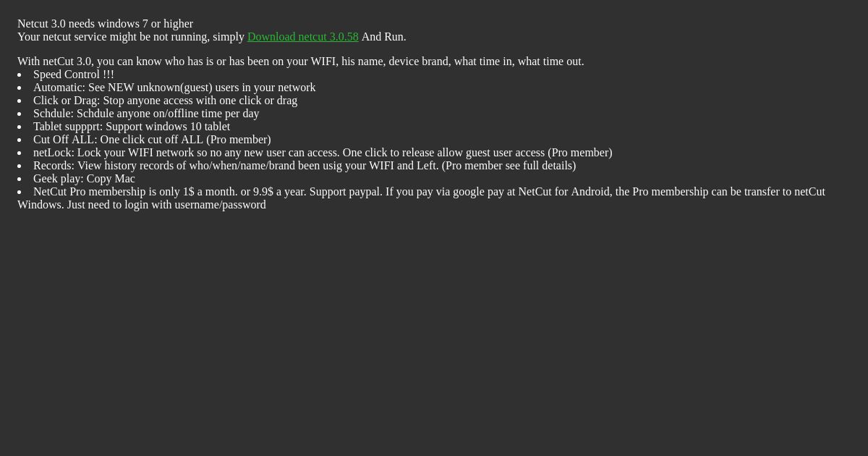Viewport: 868px width, 456px height.
Task: Select the 'Speed Control !!!' list item
Action: (x=74, y=75)
